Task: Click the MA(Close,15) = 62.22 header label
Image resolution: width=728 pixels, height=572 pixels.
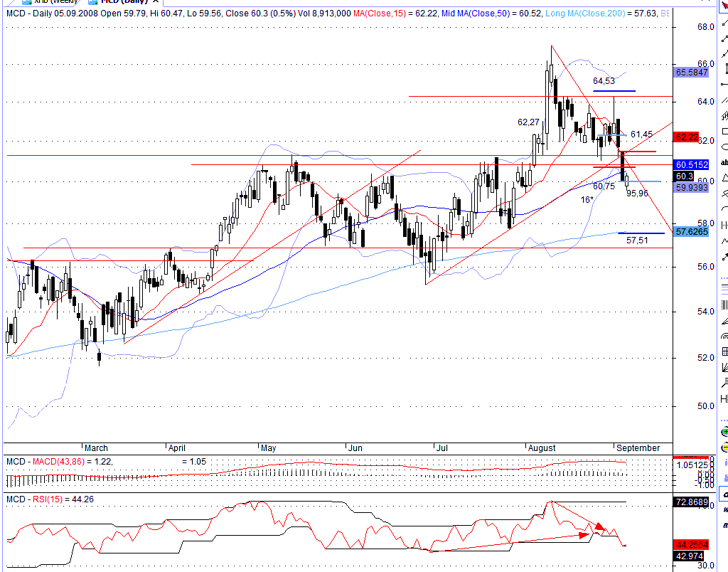Action: tap(395, 14)
